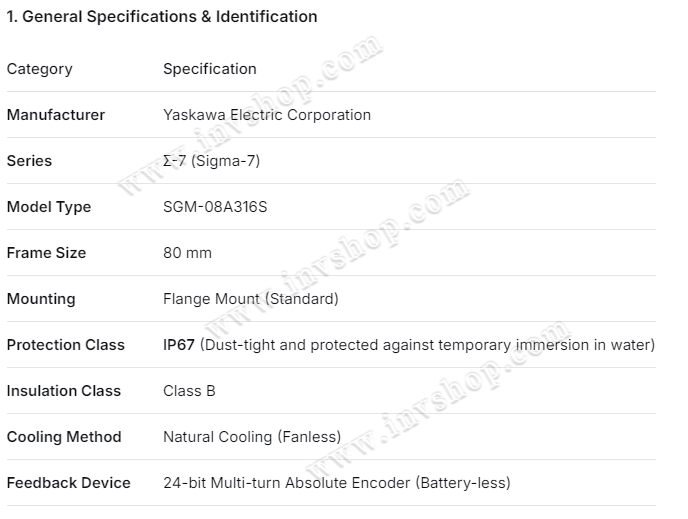Viewport: 688px width, 519px height.
Task: Select the Manufacturer row label
Action: [56, 115]
